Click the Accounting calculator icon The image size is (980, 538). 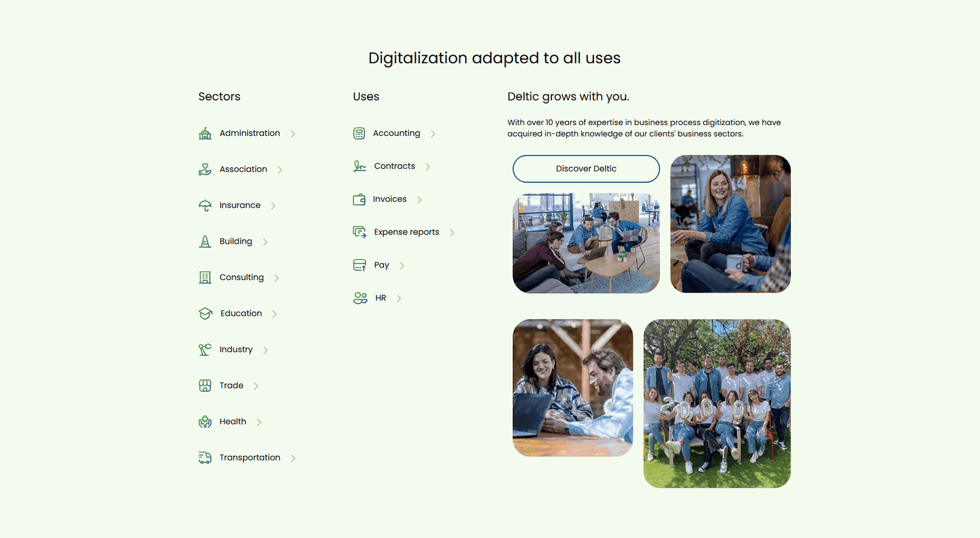click(359, 133)
